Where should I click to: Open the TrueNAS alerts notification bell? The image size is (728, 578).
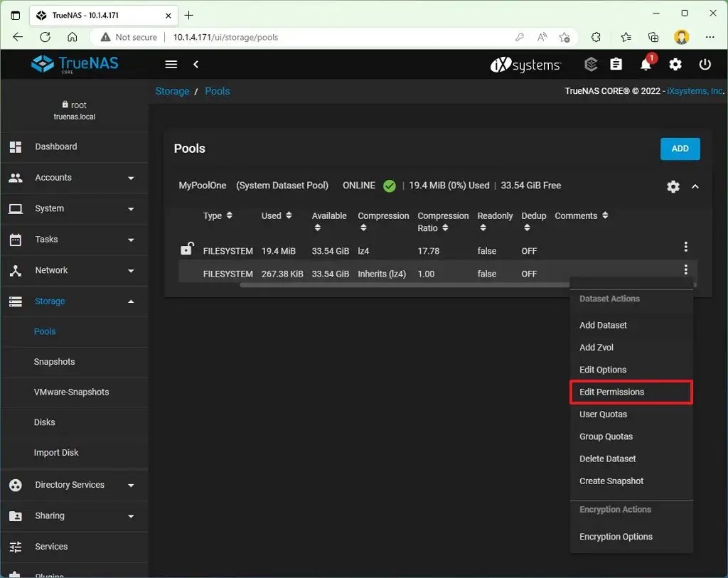(646, 64)
